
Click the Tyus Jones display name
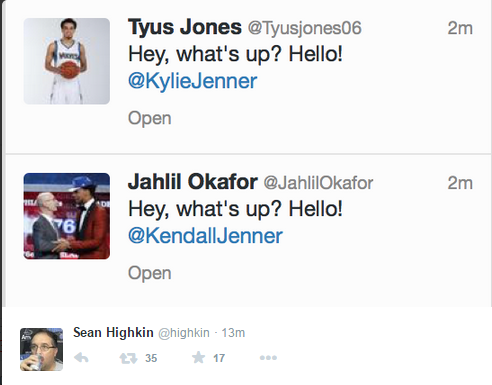point(185,27)
